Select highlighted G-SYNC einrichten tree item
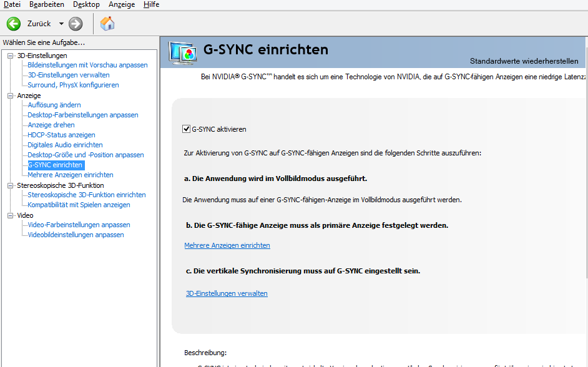 coord(55,165)
